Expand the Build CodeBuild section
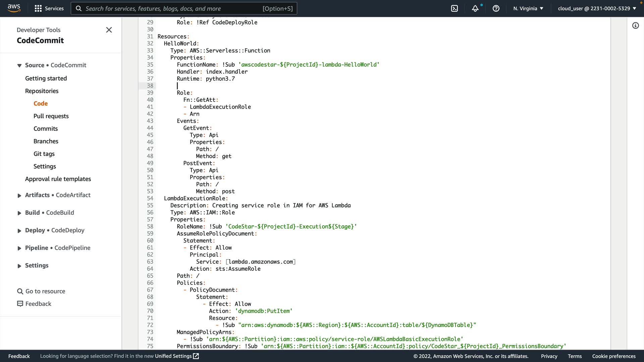The image size is (644, 362). 19,213
